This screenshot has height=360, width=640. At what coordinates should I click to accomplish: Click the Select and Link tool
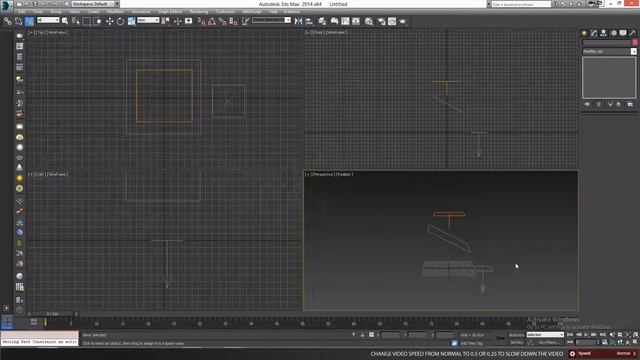(7, 21)
